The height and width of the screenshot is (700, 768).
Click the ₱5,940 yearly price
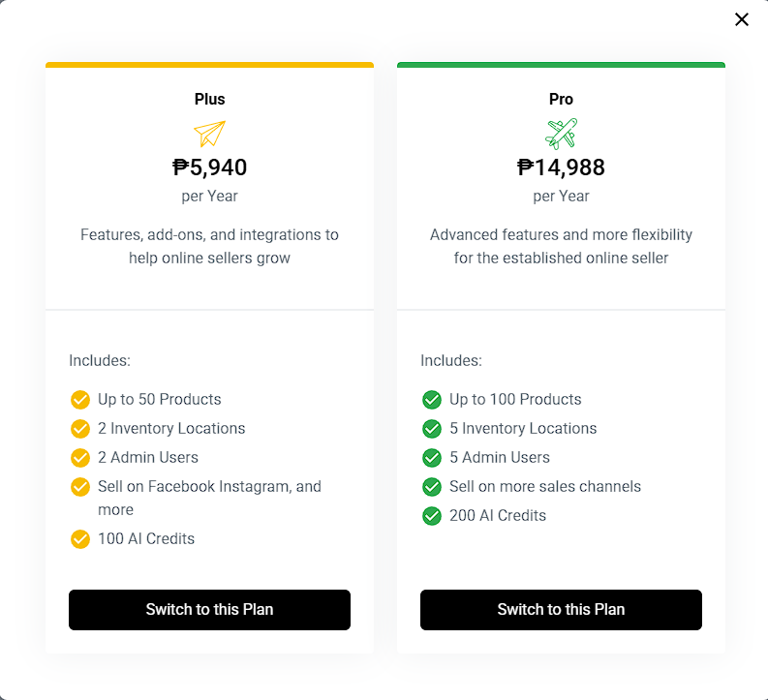209,167
